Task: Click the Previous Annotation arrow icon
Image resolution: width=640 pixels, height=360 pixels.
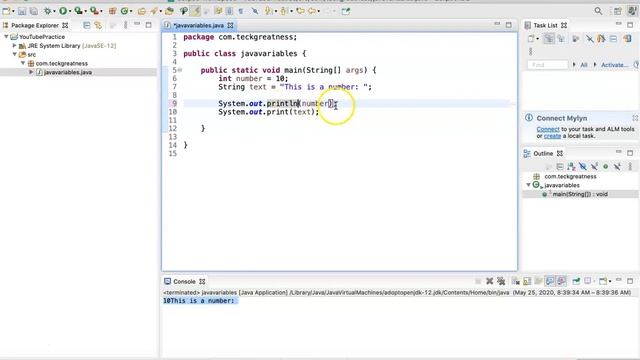Action: click(x=283, y=11)
